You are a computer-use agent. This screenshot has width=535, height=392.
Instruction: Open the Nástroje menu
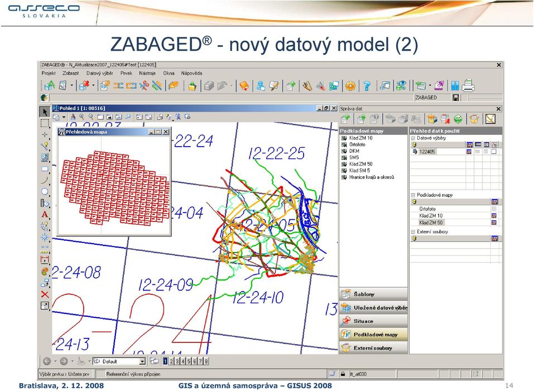(147, 73)
